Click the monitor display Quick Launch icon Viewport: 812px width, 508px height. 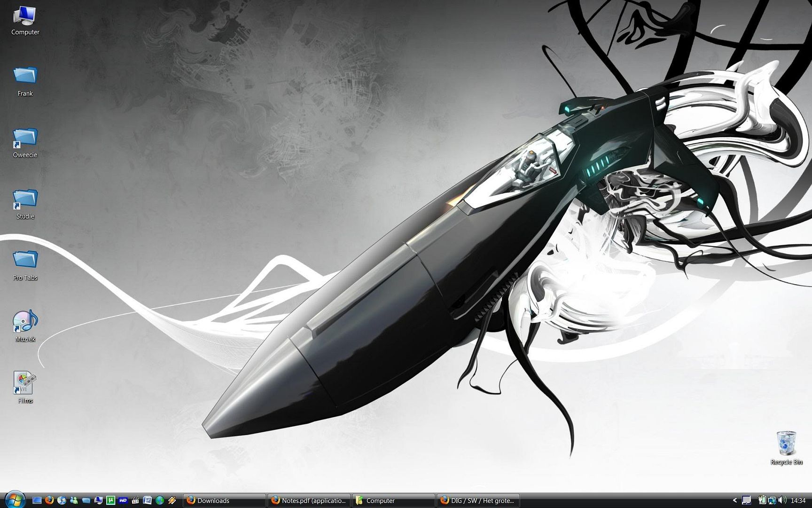(98, 500)
